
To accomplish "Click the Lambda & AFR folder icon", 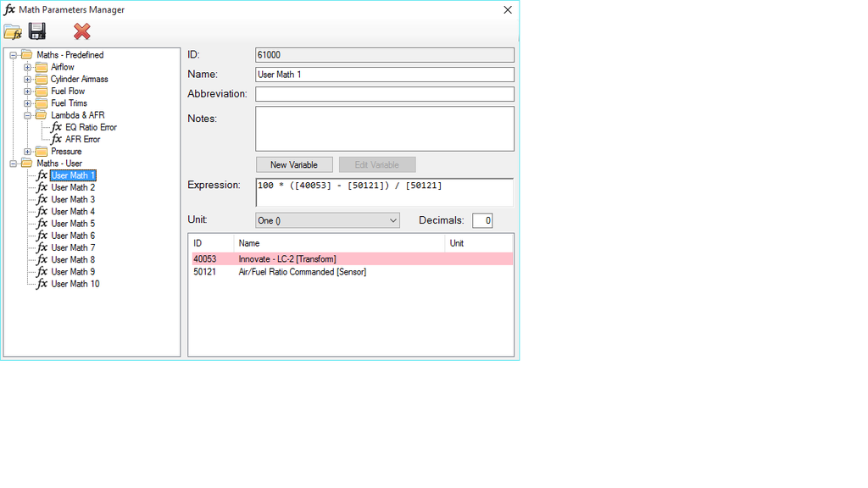I will pos(42,114).
